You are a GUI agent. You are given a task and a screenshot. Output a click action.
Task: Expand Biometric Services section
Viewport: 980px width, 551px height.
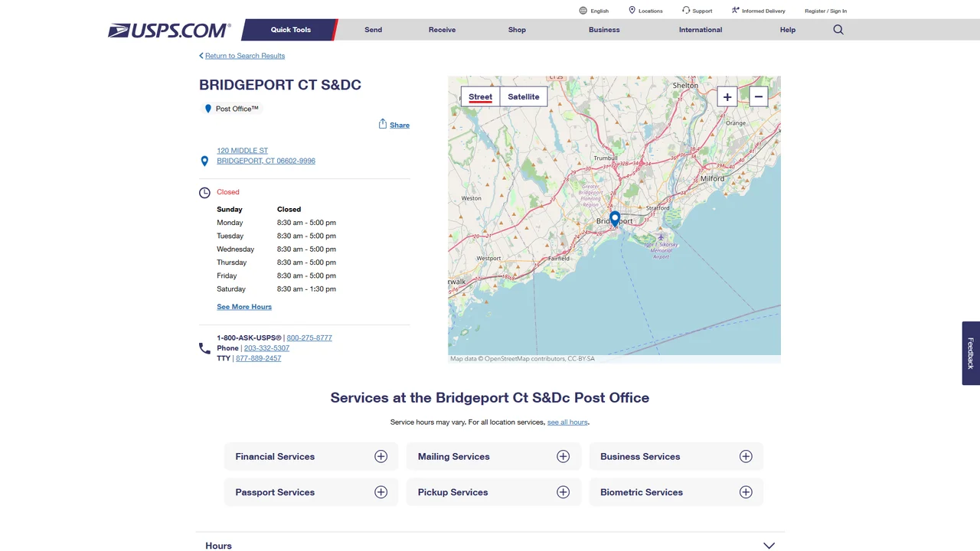pos(676,492)
